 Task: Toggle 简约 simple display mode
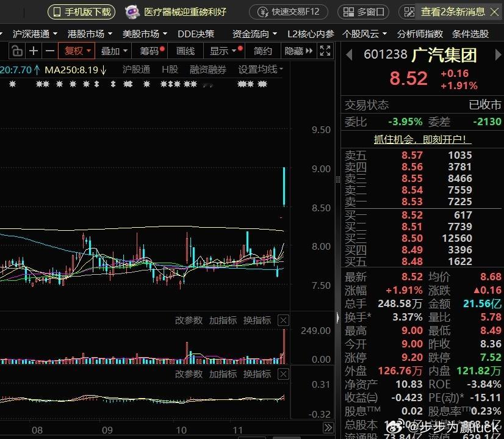[262, 51]
